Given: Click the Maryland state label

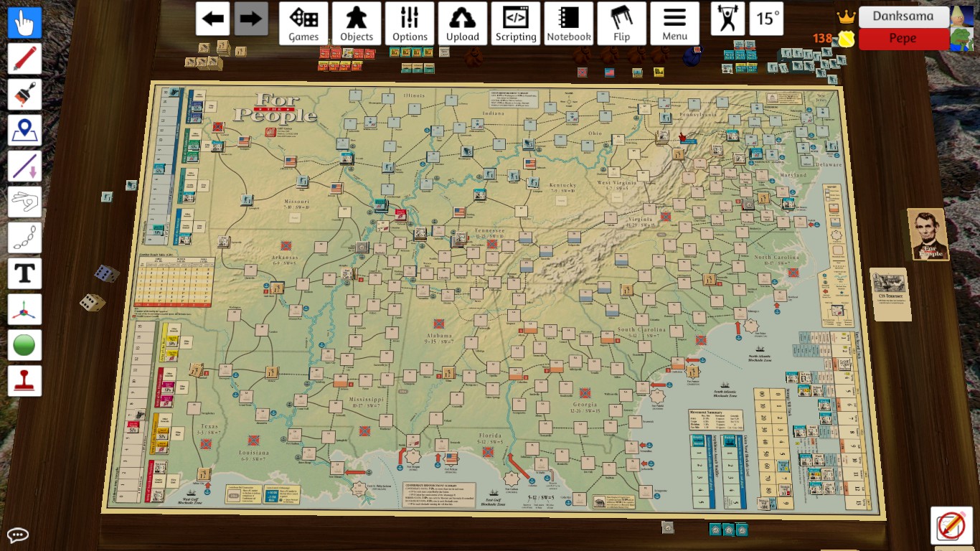Looking at the screenshot, I should (793, 175).
